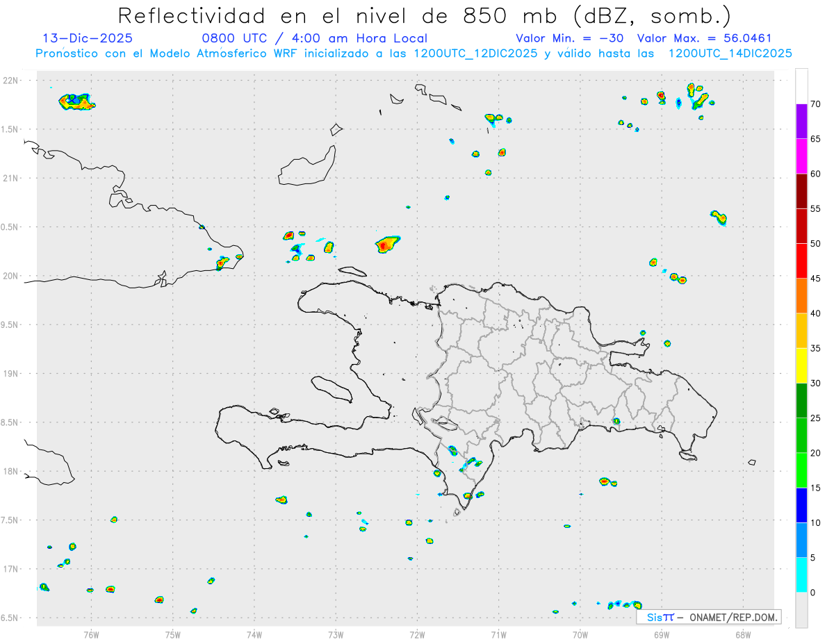Click the "72W" longitude label
834x644 pixels.
[x=417, y=634]
